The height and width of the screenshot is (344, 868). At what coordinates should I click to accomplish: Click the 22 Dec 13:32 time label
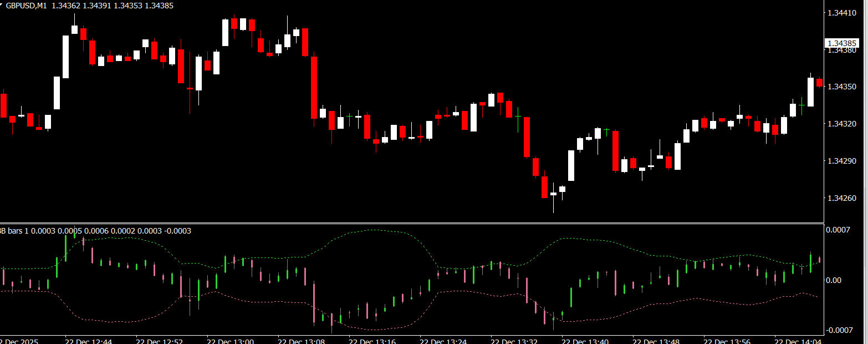[x=514, y=340]
